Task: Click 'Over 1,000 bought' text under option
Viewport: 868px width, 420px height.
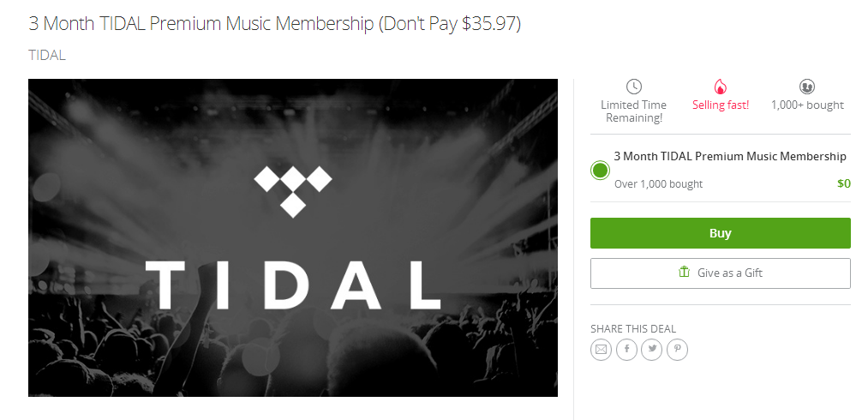Action: (658, 184)
